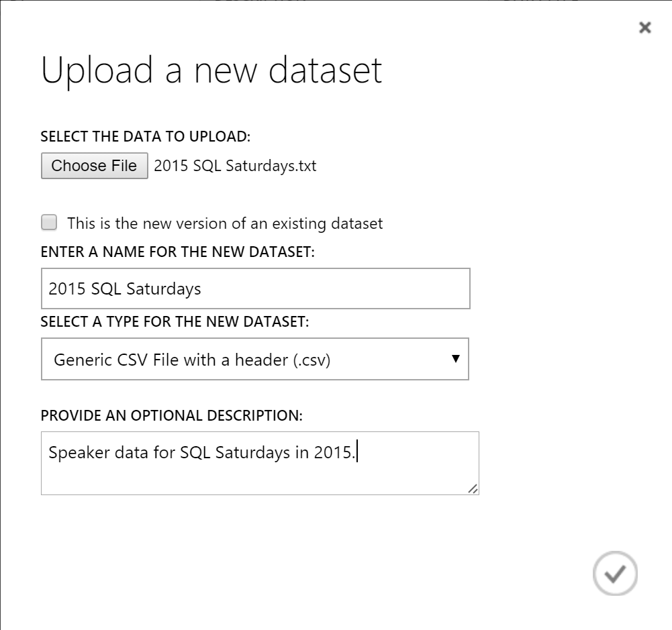Click the 'SELECT THE DATA TO UPLOAD:' label
This screenshot has width=672, height=630.
[145, 137]
